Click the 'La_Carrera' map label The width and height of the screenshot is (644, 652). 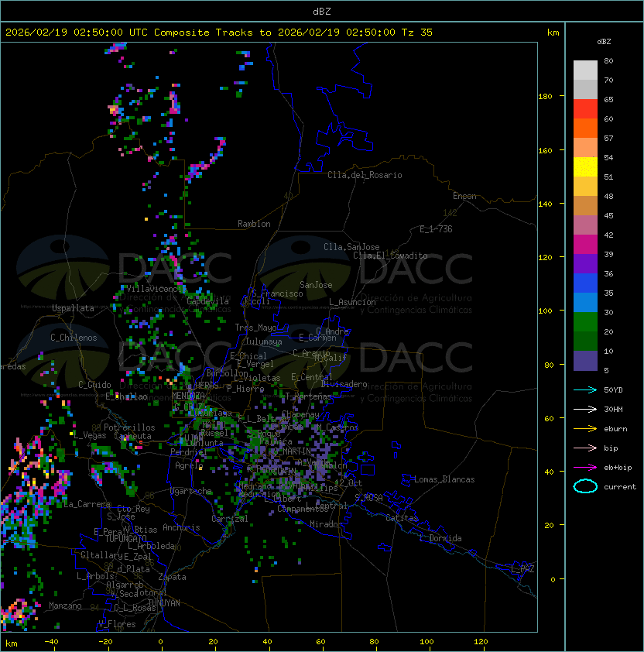(x=87, y=504)
